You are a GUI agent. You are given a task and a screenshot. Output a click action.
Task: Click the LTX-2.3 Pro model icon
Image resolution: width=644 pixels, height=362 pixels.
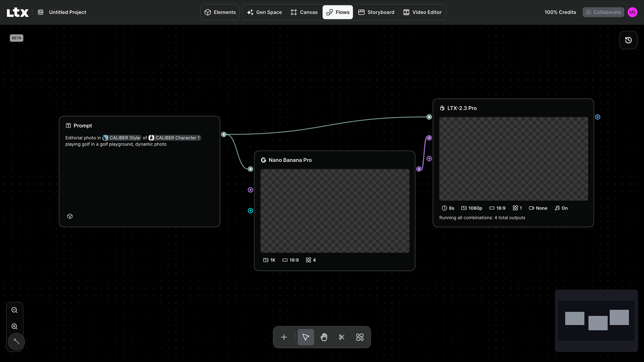442,108
